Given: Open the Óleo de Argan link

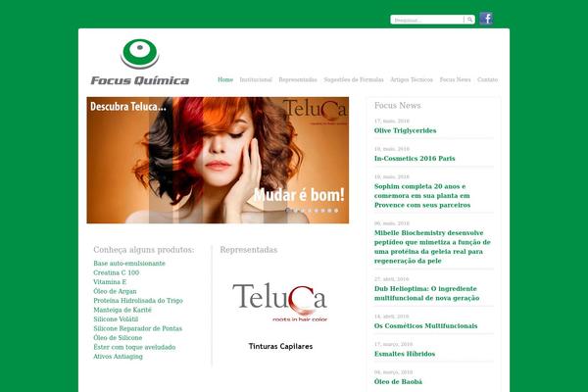Looking at the screenshot, I should pos(115,291).
